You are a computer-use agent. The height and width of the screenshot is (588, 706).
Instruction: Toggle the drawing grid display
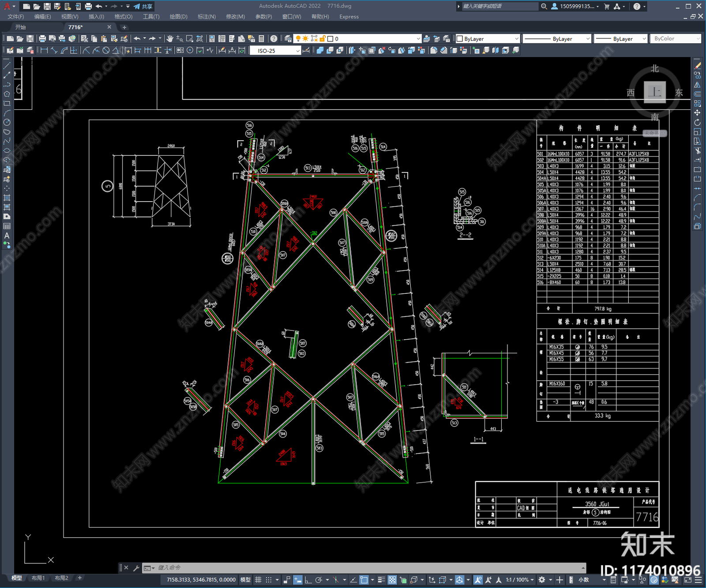pos(258,580)
